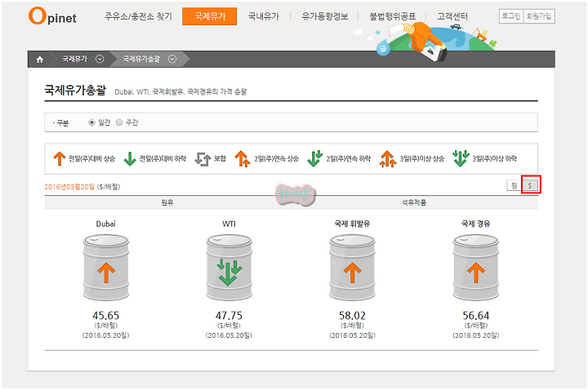Image resolution: width=588 pixels, height=390 pixels.
Task: Click the WTI label
Action: pyautogui.click(x=229, y=224)
